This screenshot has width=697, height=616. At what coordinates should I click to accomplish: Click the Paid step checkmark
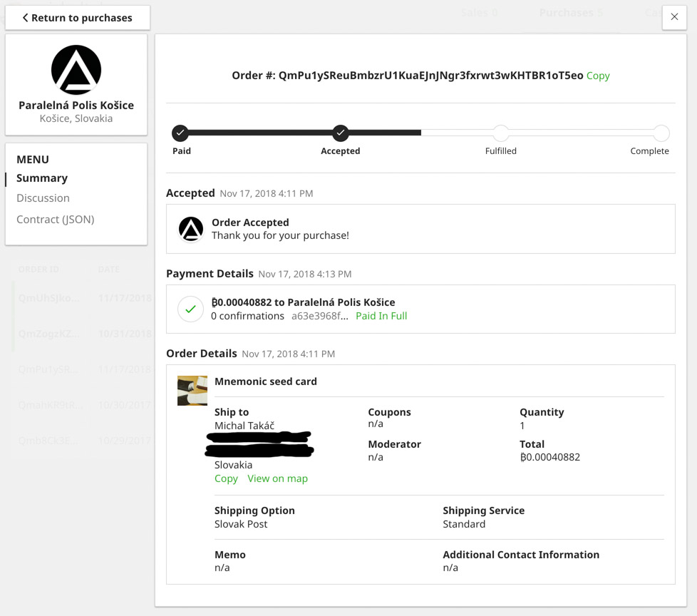tap(181, 133)
